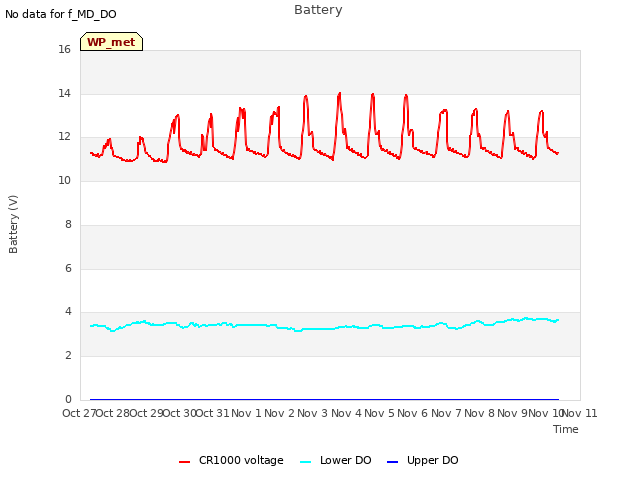Click the 4 y-axis tick label

tap(68, 312)
